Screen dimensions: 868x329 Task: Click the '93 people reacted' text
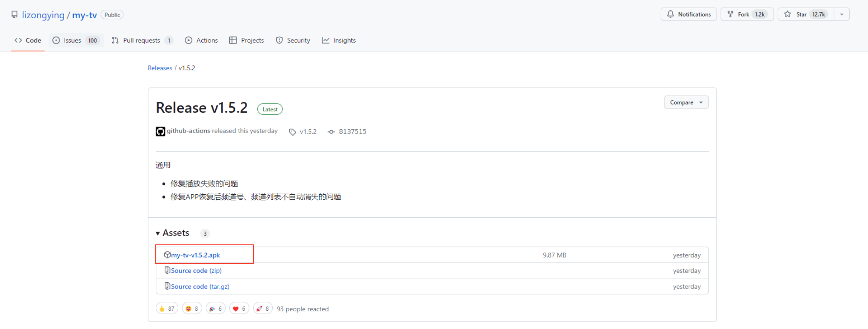[x=303, y=309]
